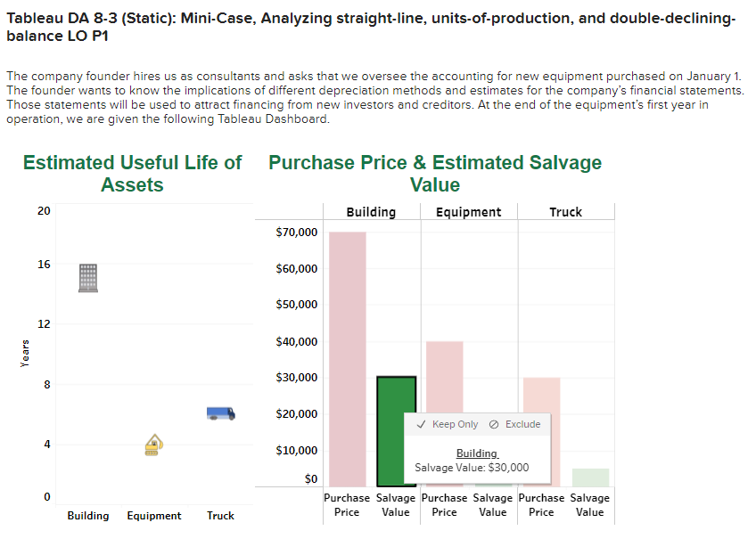The image size is (756, 547).
Task: Click the Equipment column header
Action: [468, 212]
